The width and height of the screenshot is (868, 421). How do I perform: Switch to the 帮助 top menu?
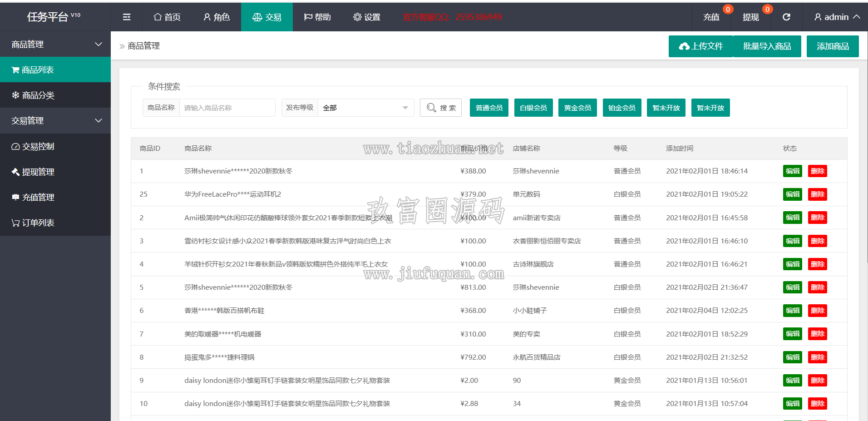pos(317,17)
